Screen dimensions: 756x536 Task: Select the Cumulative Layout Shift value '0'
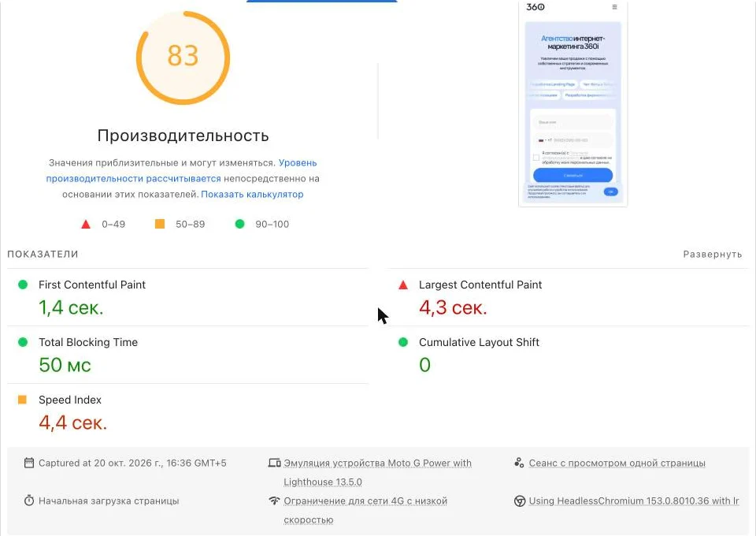point(424,365)
